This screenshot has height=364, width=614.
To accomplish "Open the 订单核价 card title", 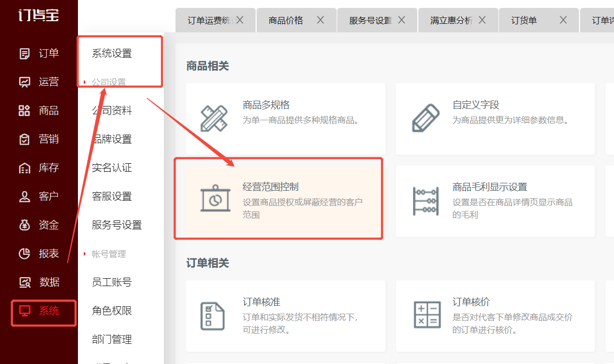I will tap(471, 302).
